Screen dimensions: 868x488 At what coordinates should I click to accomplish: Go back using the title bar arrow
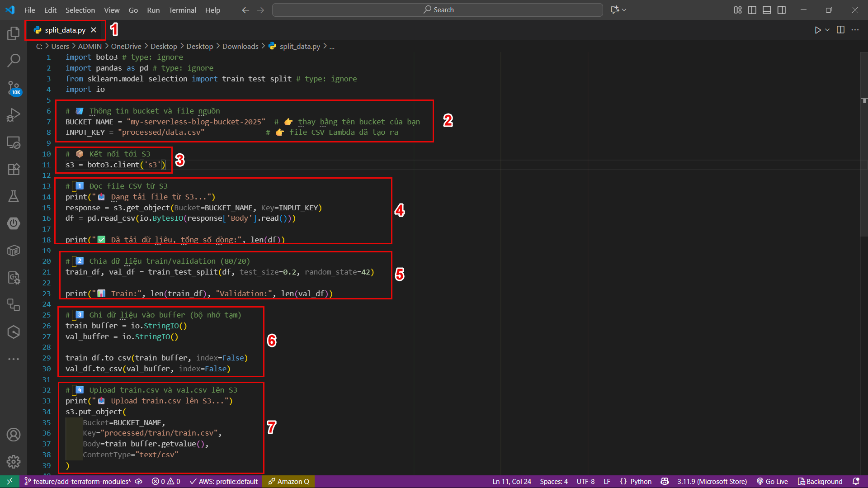click(245, 10)
